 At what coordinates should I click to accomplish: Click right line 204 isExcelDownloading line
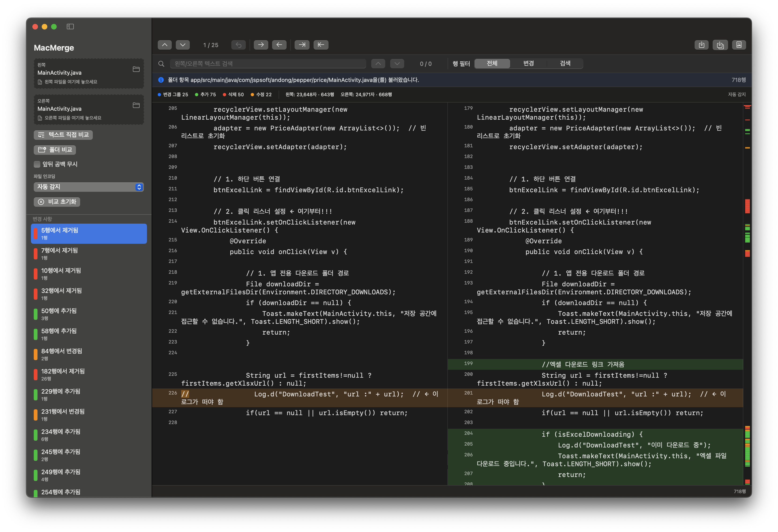595,434
